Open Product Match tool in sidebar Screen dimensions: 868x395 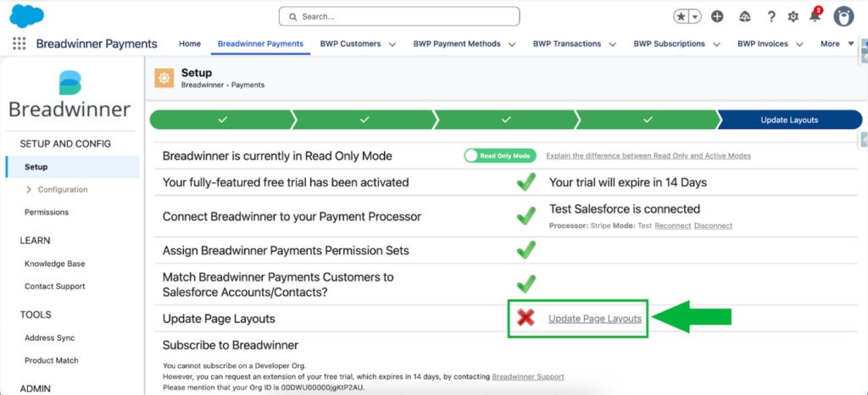tap(52, 360)
